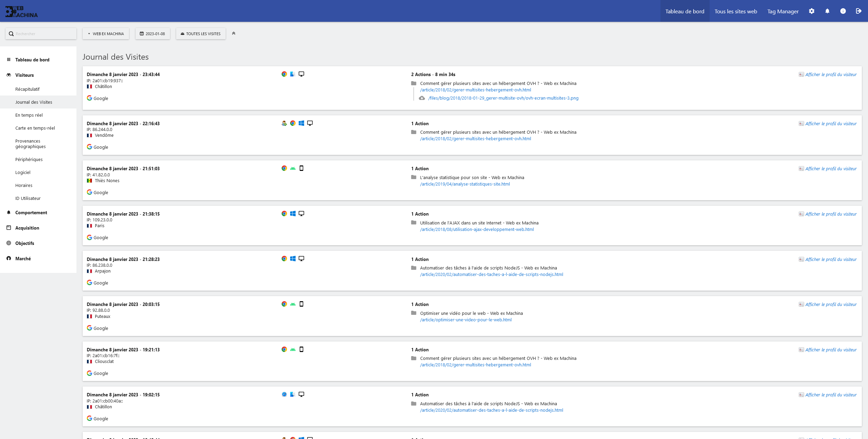
Task: Open Provenances géographiques in sidebar
Action: pos(30,144)
